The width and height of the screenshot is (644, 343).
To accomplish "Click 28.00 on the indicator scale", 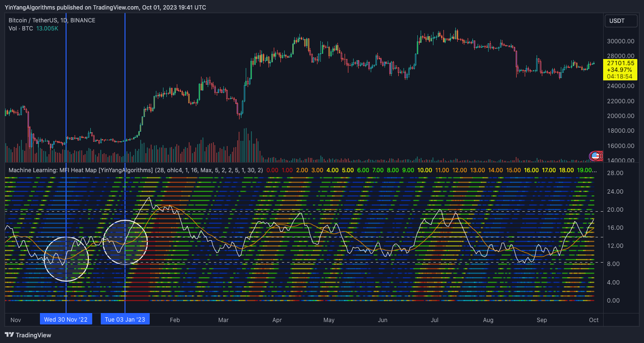I will click(615, 173).
